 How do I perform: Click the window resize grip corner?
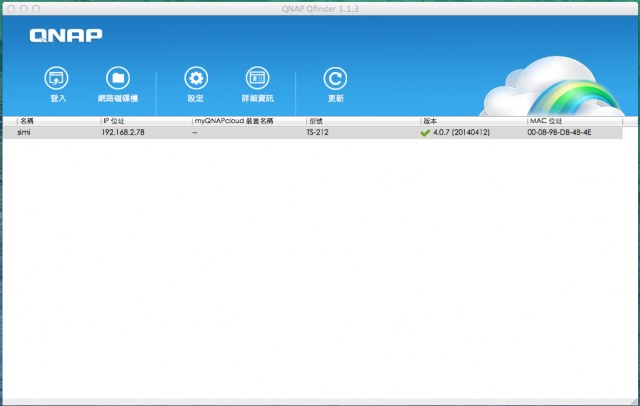pos(634,402)
